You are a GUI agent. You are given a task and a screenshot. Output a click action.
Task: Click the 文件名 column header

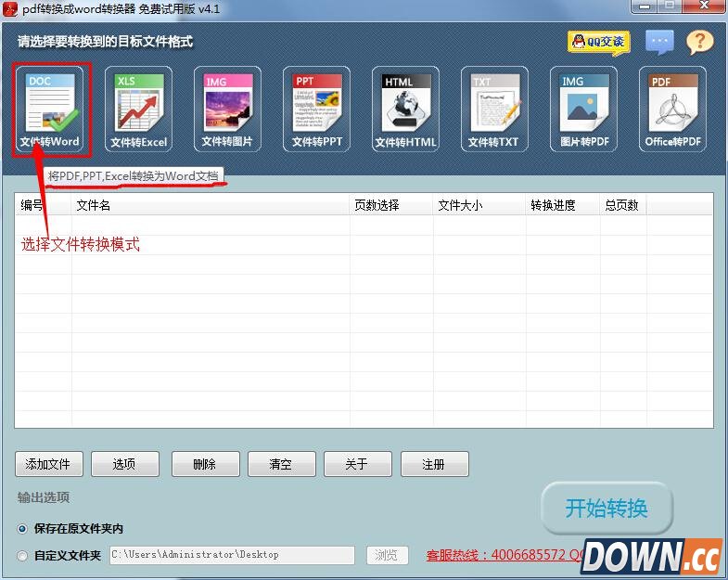coord(211,205)
